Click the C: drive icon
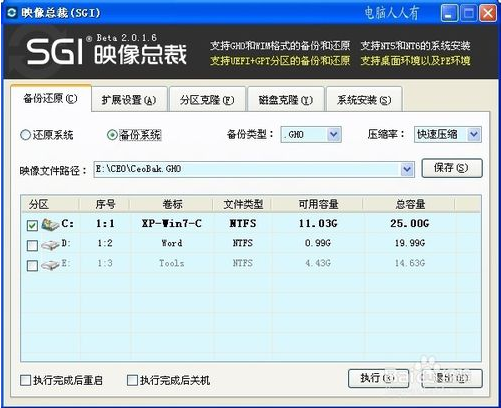 pyautogui.click(x=50, y=225)
